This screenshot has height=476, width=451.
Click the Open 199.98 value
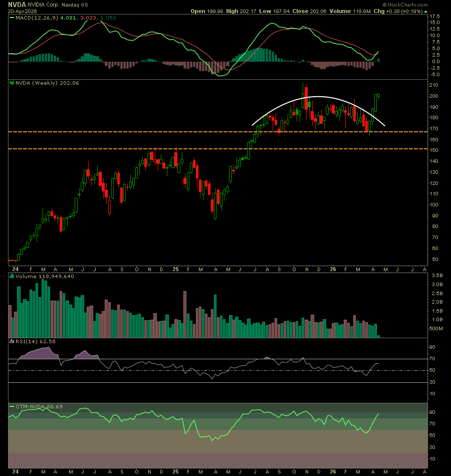(x=207, y=11)
